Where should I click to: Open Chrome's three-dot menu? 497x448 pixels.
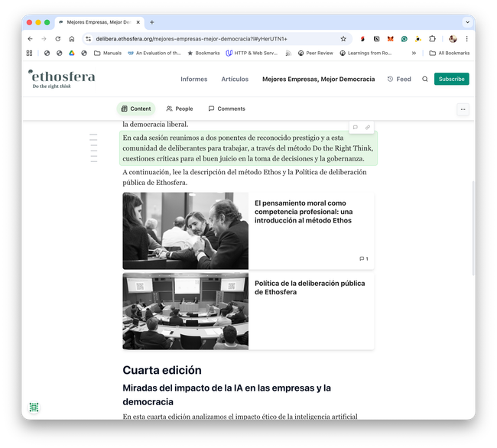coord(466,38)
